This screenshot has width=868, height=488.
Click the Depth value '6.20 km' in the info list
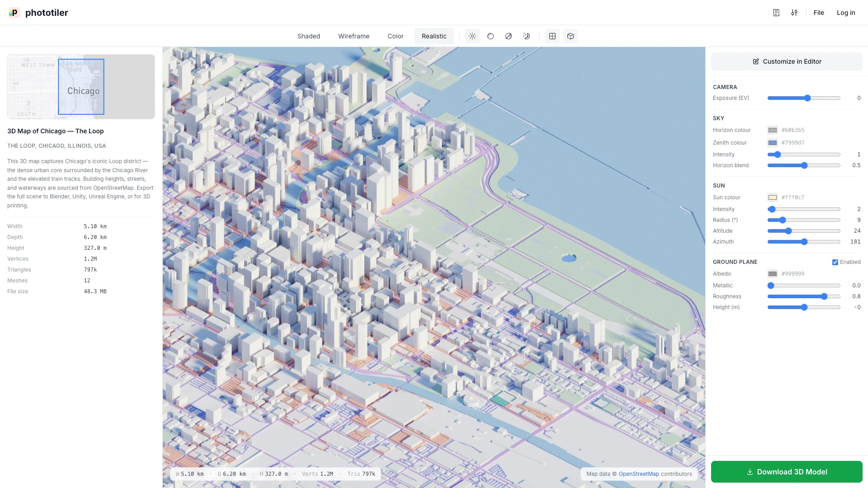(95, 237)
